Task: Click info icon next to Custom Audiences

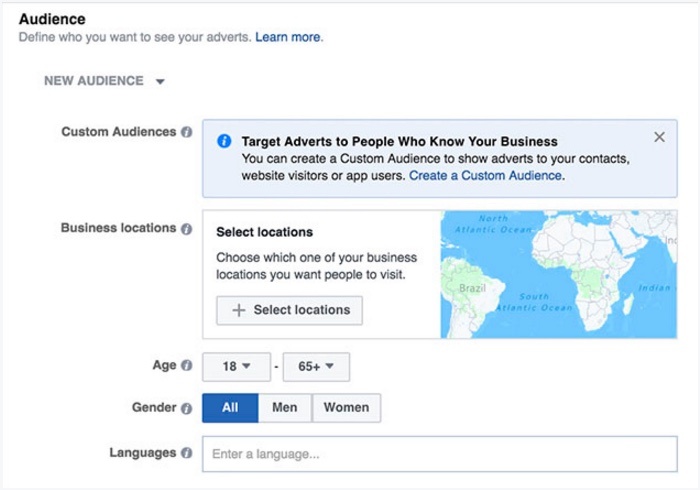Action: (x=187, y=132)
